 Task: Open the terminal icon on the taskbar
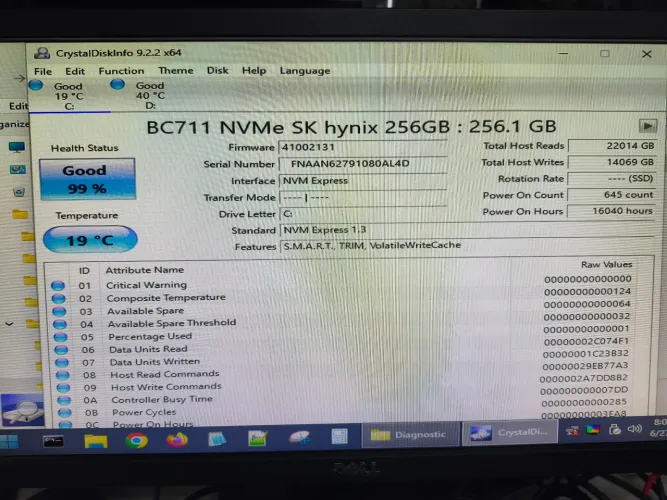53,441
